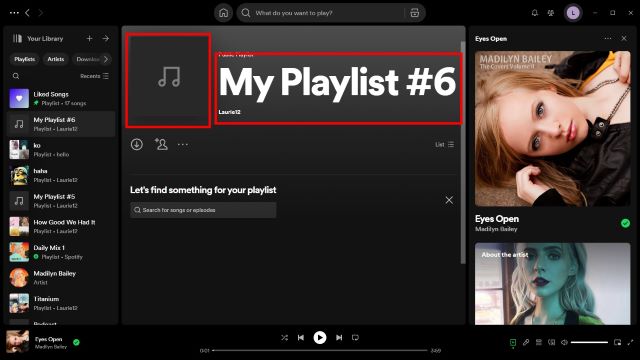The height and width of the screenshot is (360, 640).
Task: Skip to the next track
Action: 339,338
